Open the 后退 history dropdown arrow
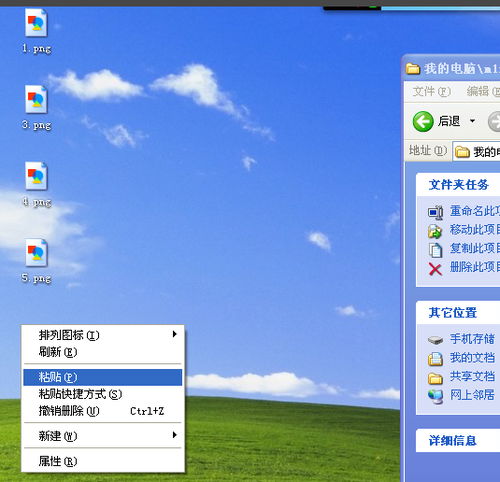The width and height of the screenshot is (500, 482). pos(472,121)
